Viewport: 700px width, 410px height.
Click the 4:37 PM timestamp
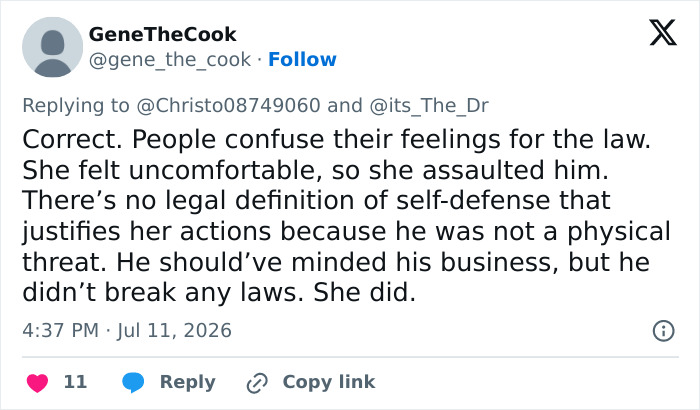tap(60, 331)
